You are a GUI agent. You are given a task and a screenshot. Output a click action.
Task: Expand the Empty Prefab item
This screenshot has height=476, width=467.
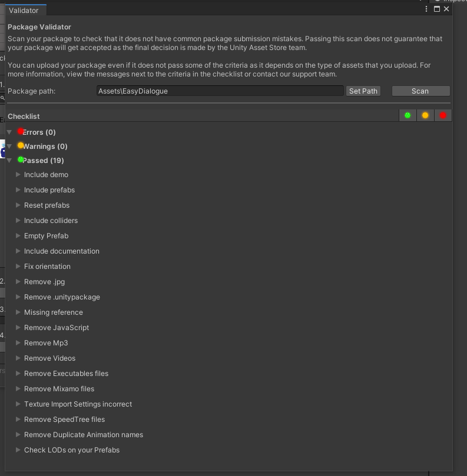point(18,235)
